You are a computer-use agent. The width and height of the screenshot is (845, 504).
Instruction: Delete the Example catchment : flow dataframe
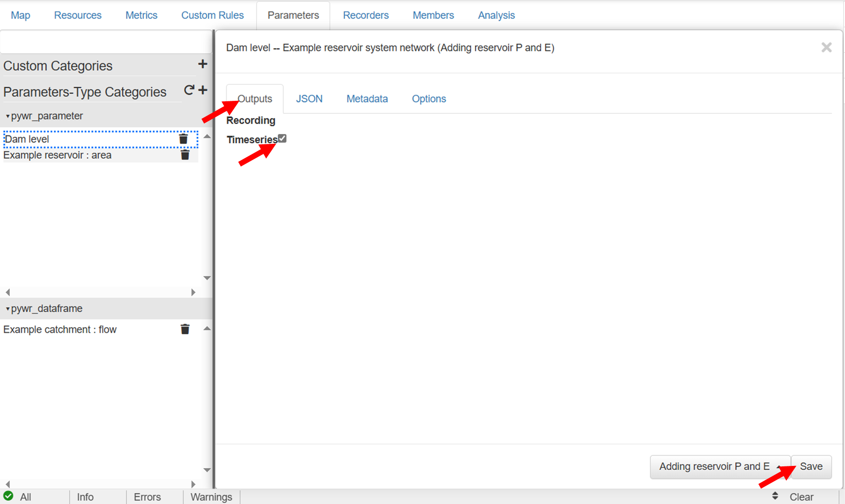pyautogui.click(x=185, y=329)
